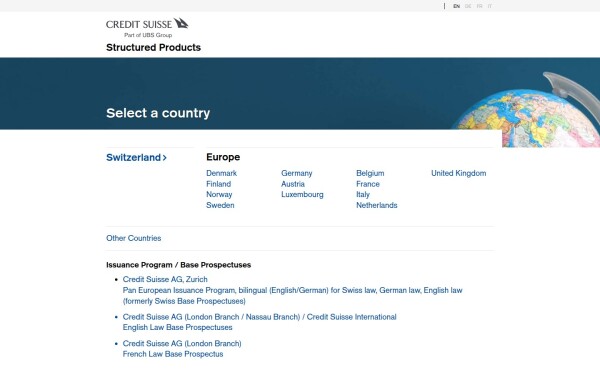Image resolution: width=600 pixels, height=375 pixels.
Task: Go to Belgium country page
Action: pyautogui.click(x=370, y=173)
